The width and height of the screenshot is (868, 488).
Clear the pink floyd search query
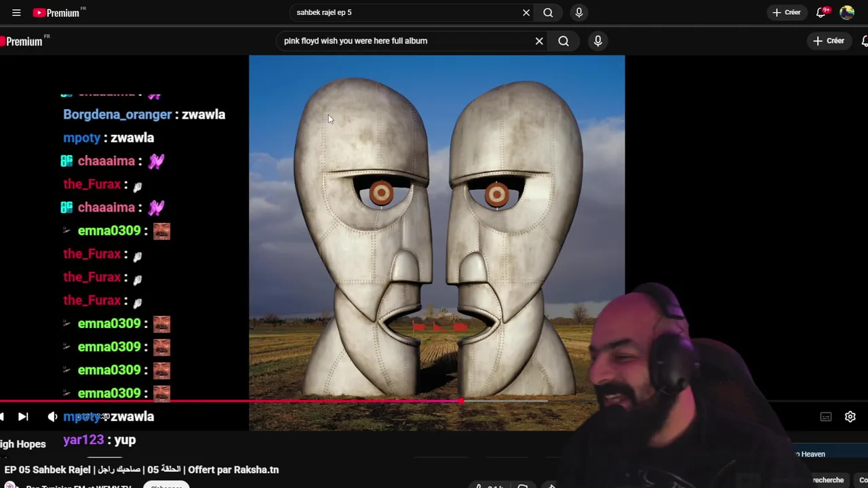(539, 41)
